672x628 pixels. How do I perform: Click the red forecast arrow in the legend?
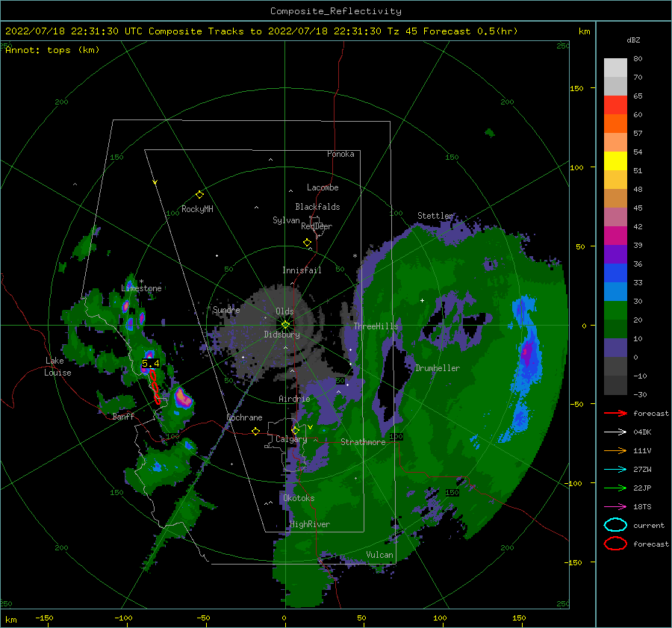(x=615, y=413)
